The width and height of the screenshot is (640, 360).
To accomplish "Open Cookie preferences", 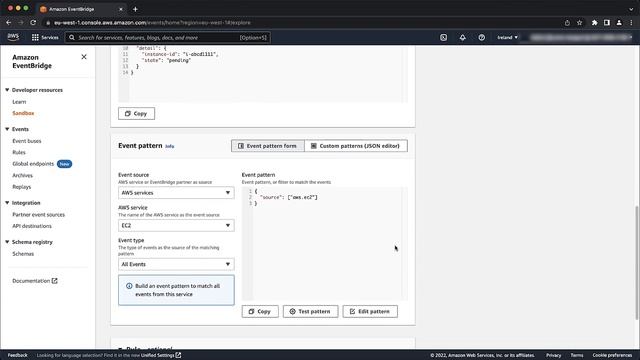I will coord(612,355).
